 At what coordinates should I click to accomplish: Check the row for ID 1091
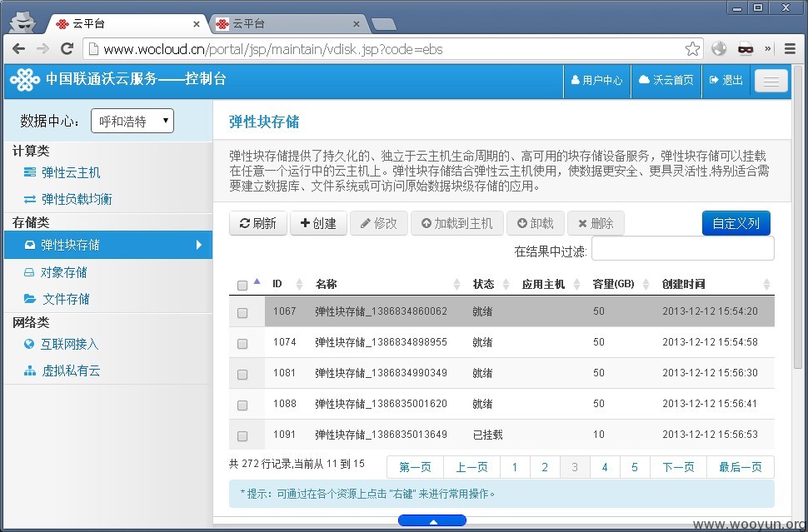click(x=242, y=436)
